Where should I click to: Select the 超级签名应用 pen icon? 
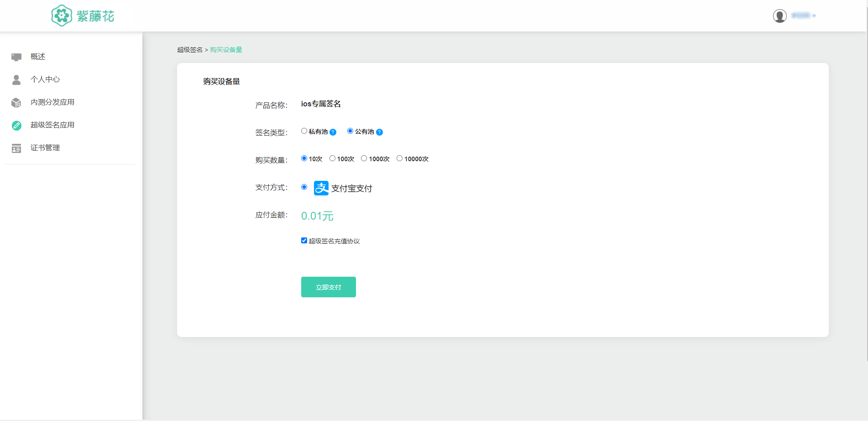tap(16, 125)
